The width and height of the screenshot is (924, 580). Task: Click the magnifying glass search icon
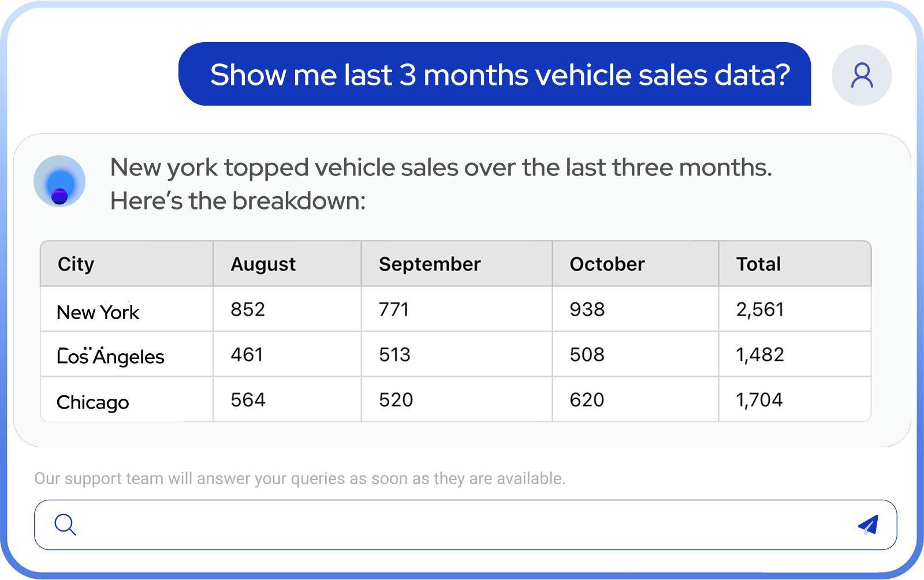[65, 525]
